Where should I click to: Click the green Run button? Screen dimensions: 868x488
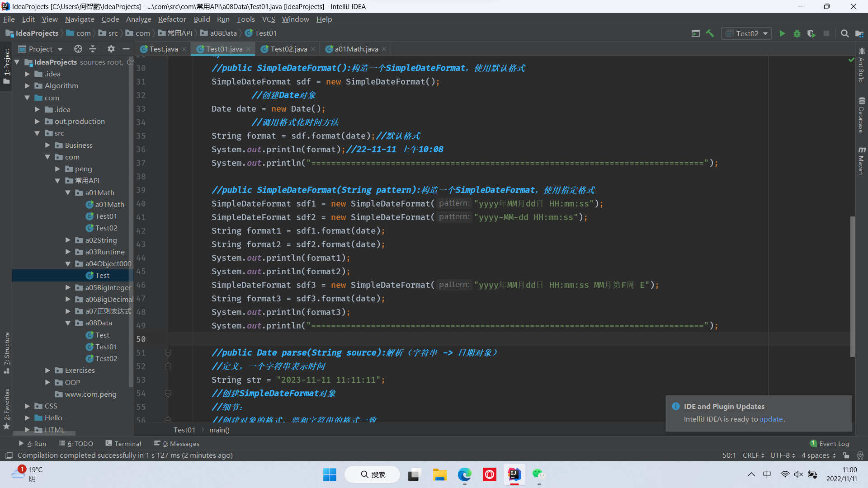(x=782, y=33)
